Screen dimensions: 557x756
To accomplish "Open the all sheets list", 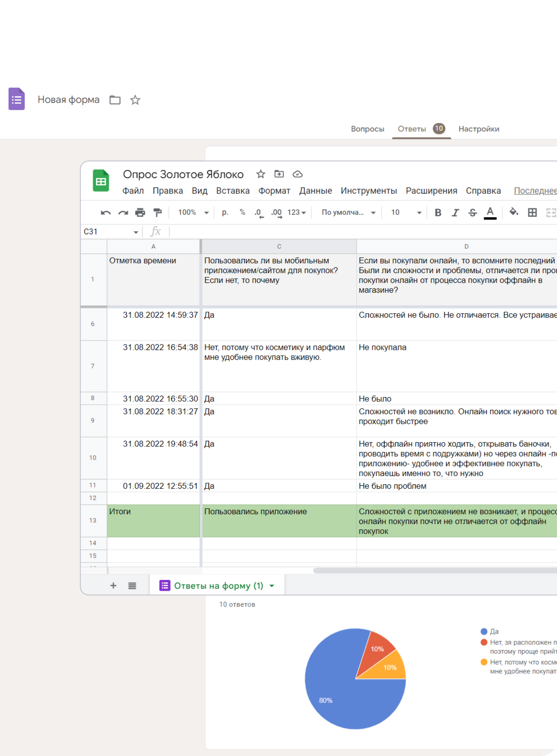I will pos(132,586).
